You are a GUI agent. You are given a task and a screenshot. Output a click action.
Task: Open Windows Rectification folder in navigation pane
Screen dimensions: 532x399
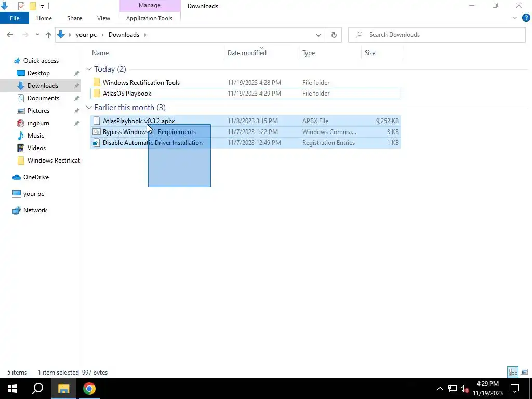[x=54, y=161]
